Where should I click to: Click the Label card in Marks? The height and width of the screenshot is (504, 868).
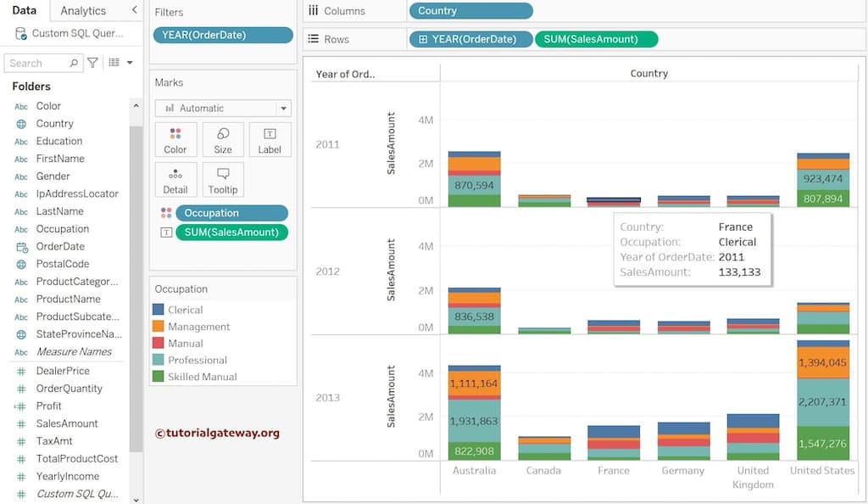point(270,140)
